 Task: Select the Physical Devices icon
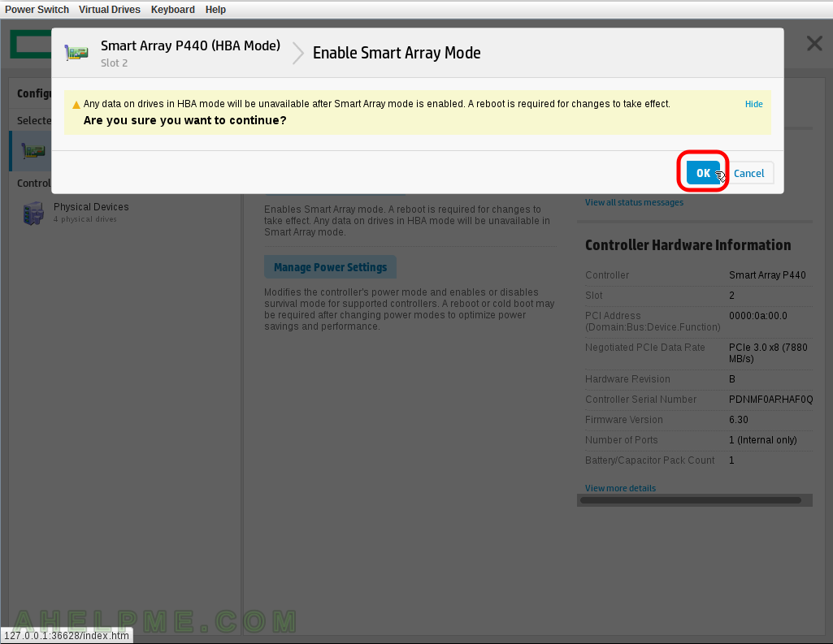click(33, 213)
